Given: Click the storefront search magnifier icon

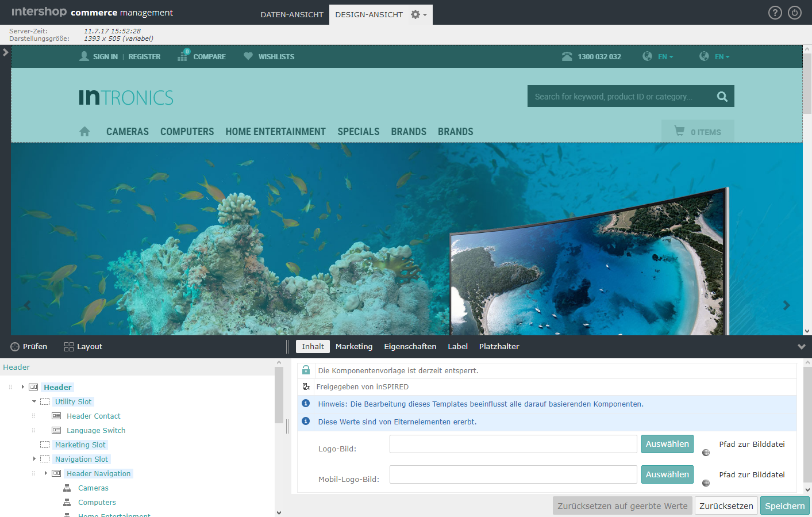Looking at the screenshot, I should pyautogui.click(x=722, y=97).
